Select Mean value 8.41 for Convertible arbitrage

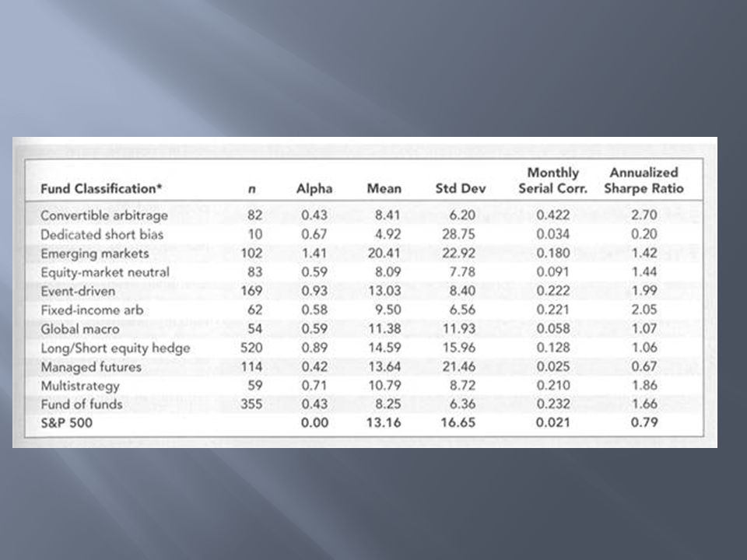click(x=388, y=215)
